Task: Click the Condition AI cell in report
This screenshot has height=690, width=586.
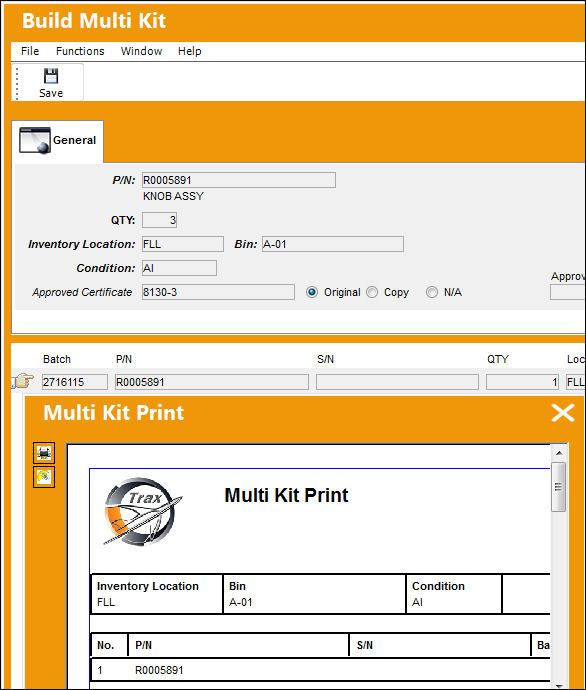Action: (x=454, y=594)
